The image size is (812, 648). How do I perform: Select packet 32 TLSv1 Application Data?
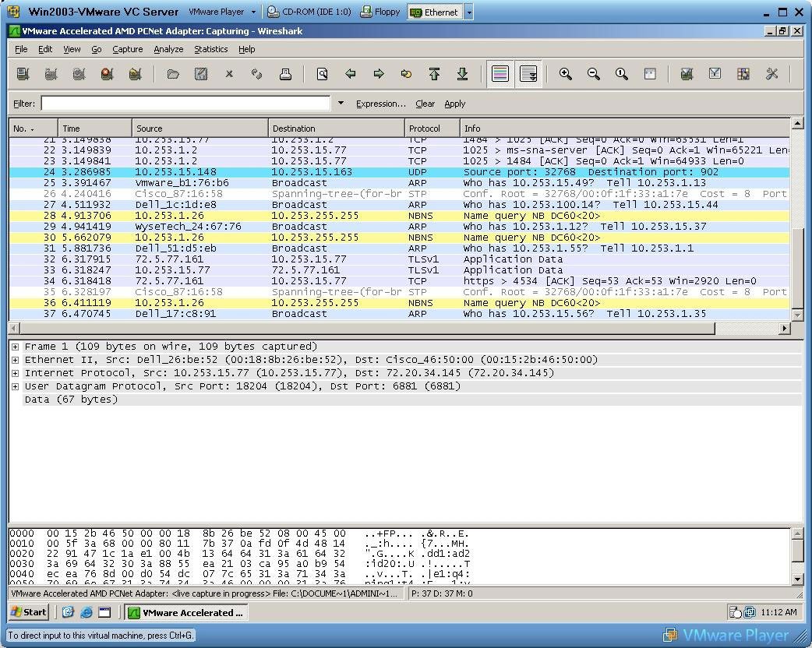click(x=399, y=259)
